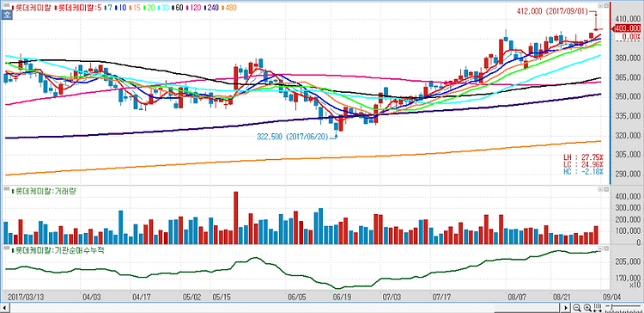Click the HC : -2.18% statistic

pyautogui.click(x=583, y=170)
